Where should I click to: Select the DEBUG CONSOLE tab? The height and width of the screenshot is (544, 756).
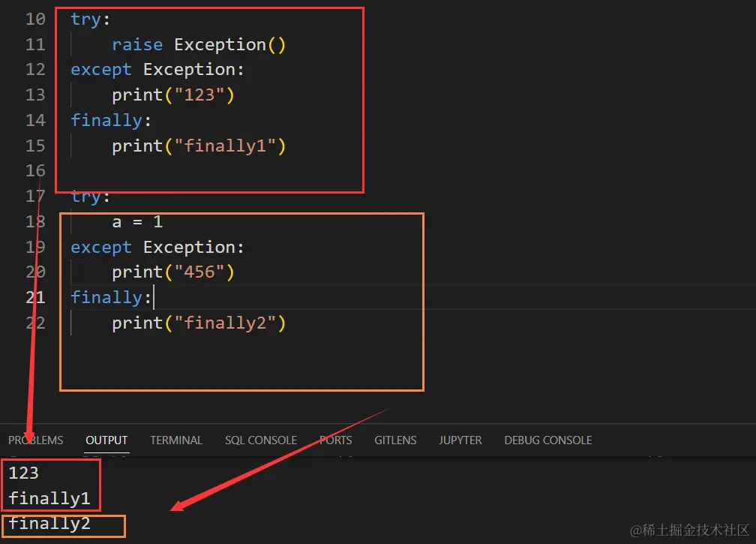(548, 440)
